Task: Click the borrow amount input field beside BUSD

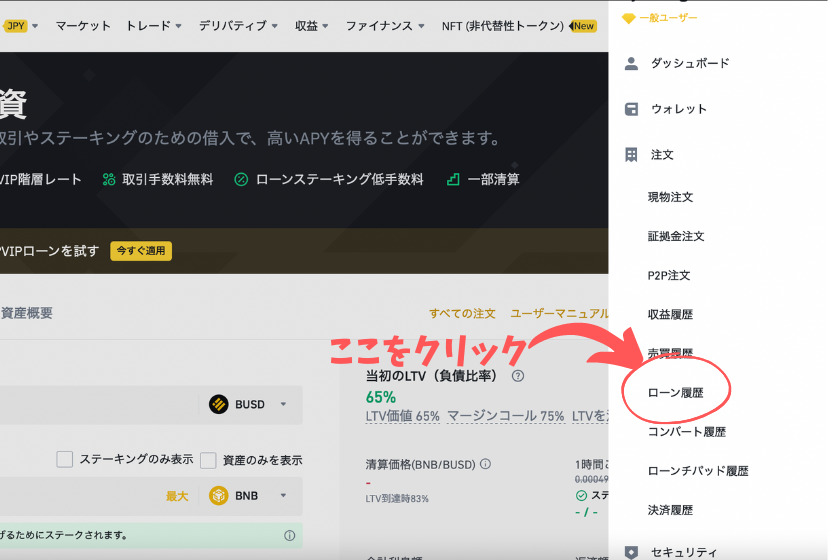Action: pos(99,405)
